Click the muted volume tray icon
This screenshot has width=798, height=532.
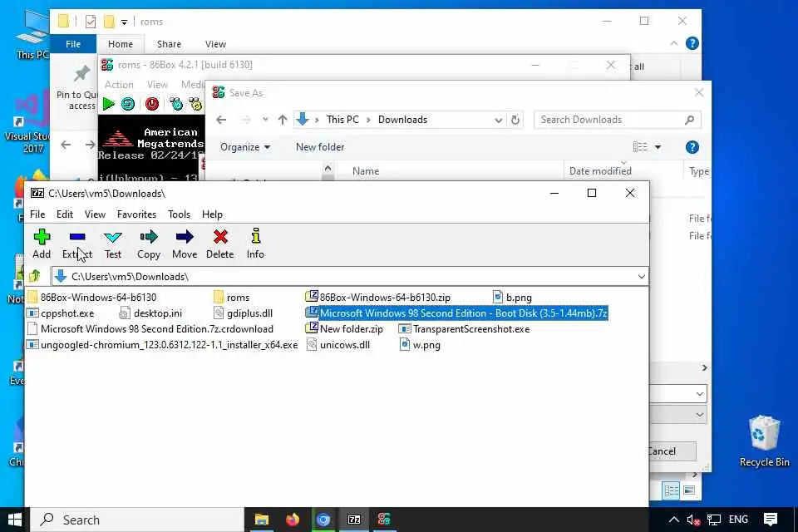[x=693, y=520]
